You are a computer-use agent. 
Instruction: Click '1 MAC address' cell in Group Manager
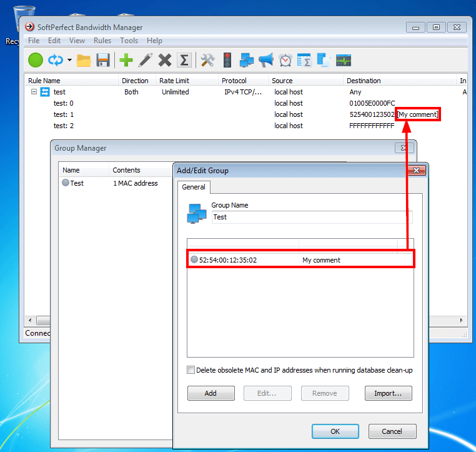[136, 183]
